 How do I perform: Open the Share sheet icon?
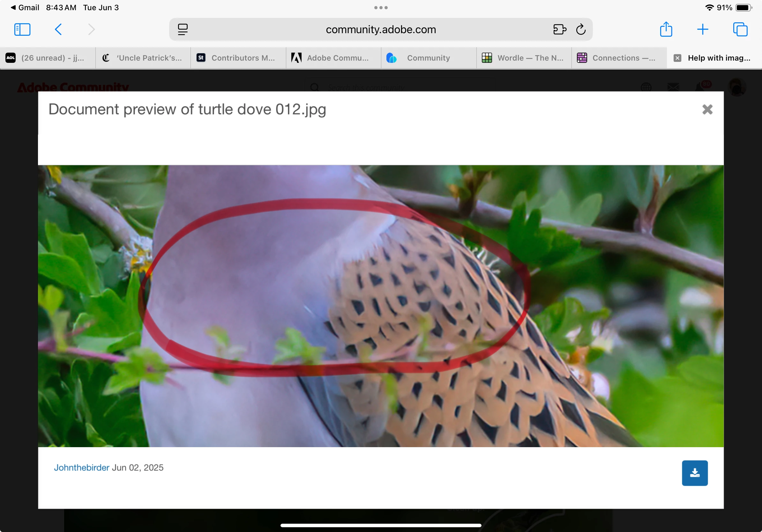[666, 30]
